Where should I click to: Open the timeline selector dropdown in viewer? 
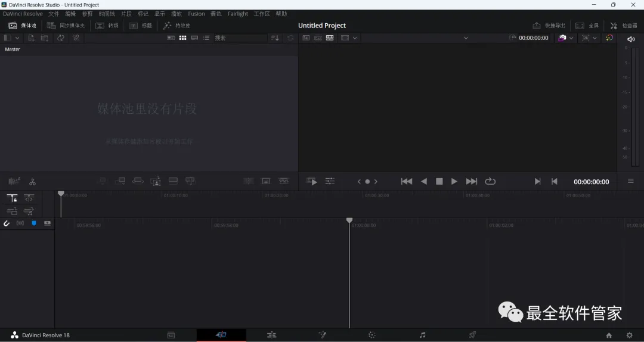point(466,38)
